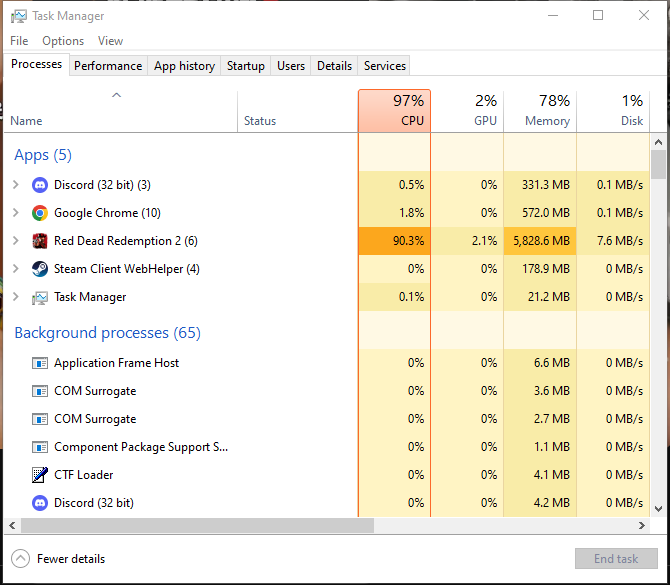Click the Fewer details arrow circle icon
This screenshot has width=670, height=585.
(x=20, y=559)
